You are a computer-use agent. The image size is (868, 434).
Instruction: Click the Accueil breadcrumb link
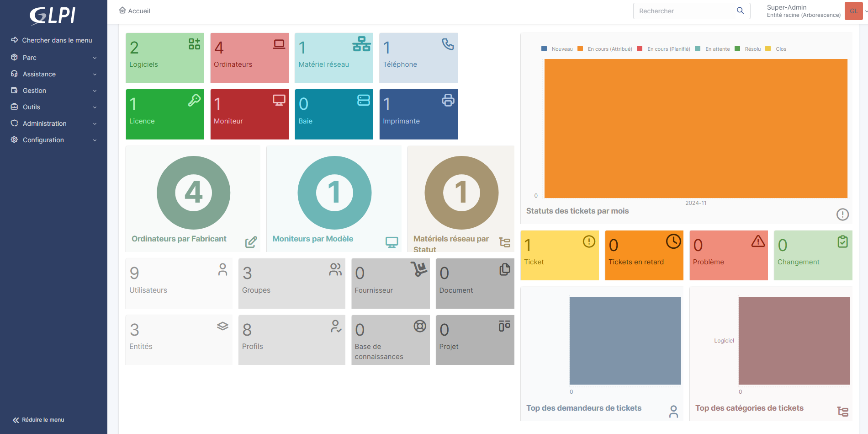coord(135,11)
